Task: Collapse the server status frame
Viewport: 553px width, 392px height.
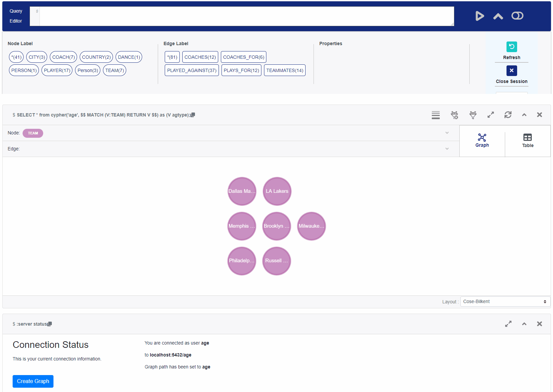Action: pyautogui.click(x=524, y=324)
